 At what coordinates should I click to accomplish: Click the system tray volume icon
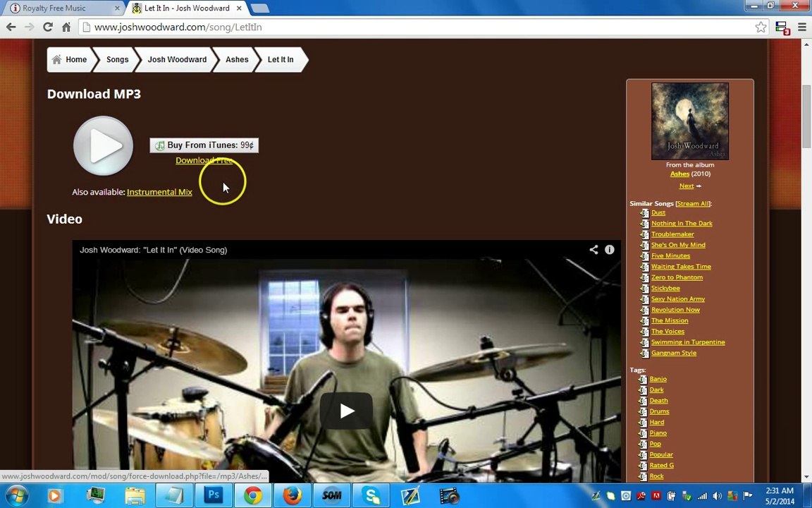(x=718, y=496)
